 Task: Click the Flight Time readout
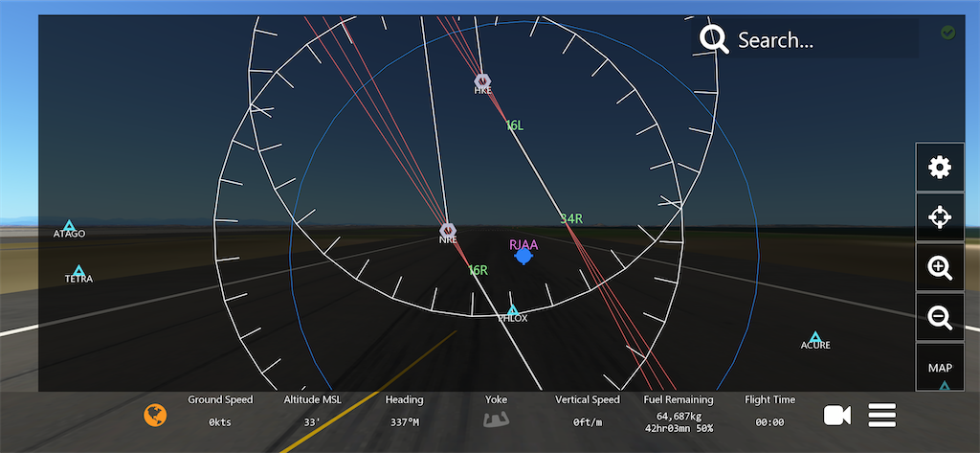point(770,411)
